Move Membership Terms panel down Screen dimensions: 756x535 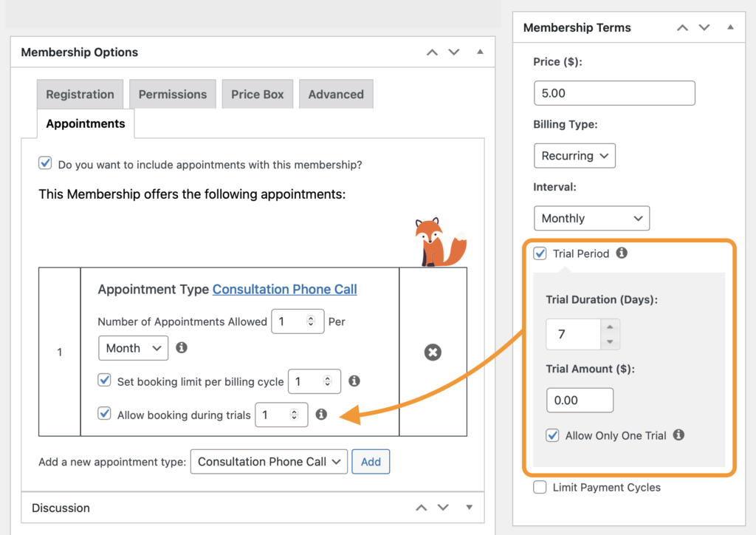pos(704,27)
